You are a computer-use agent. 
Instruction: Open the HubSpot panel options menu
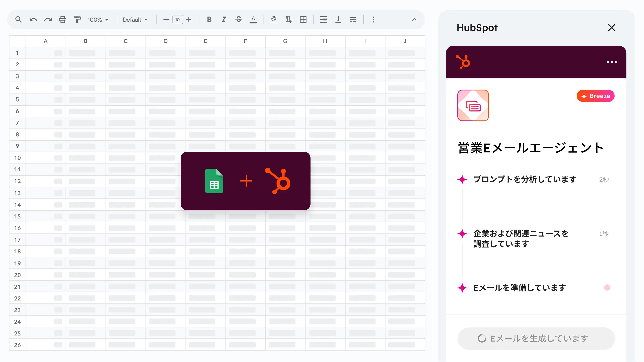(612, 62)
